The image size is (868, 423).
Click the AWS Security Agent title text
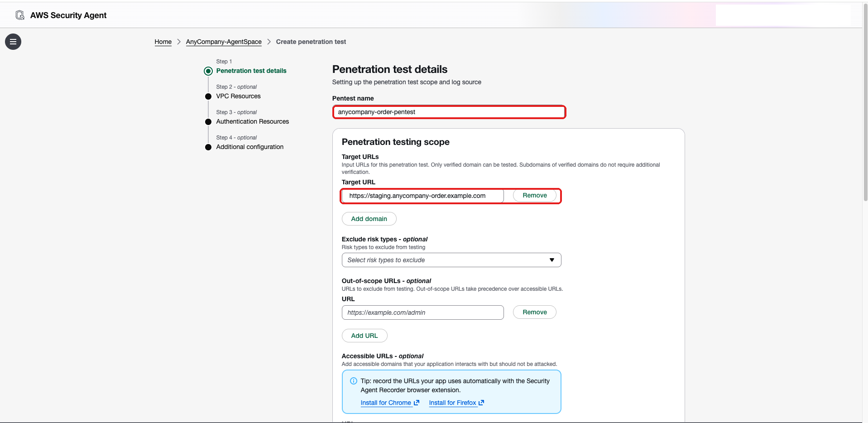pyautogui.click(x=68, y=15)
